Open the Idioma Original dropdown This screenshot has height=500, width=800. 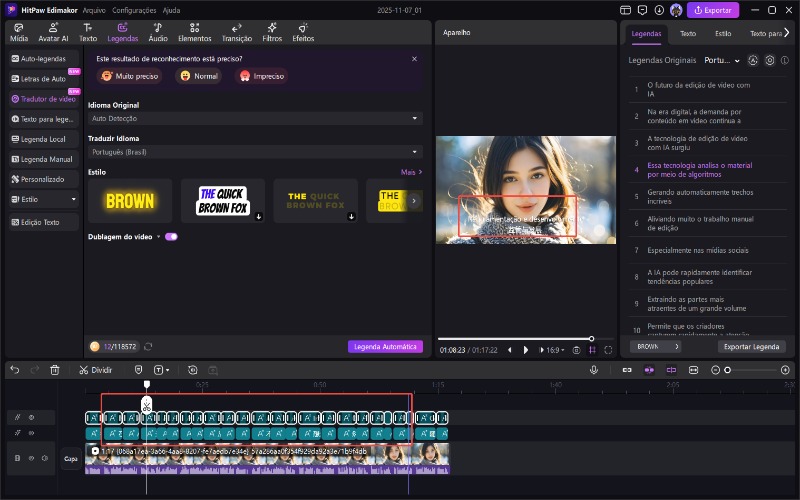pyautogui.click(x=255, y=118)
